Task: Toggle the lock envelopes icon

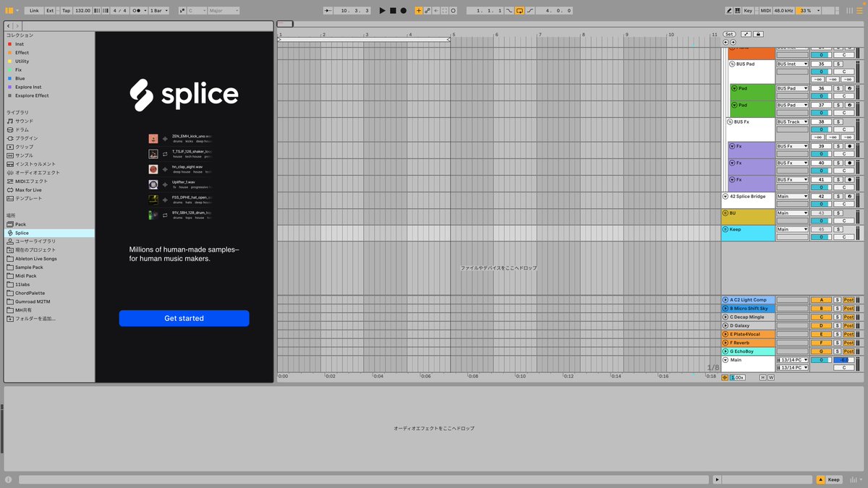Action: 757,34
